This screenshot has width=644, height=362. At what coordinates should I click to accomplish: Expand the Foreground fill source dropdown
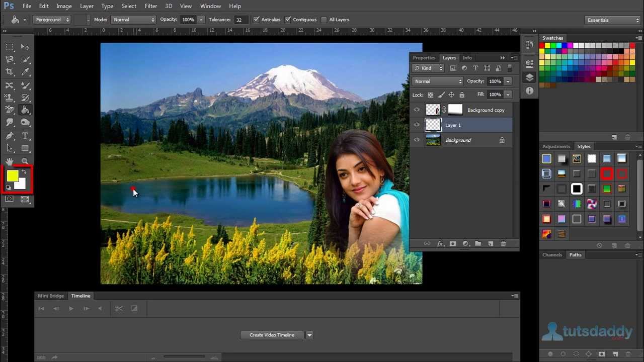[x=52, y=20]
